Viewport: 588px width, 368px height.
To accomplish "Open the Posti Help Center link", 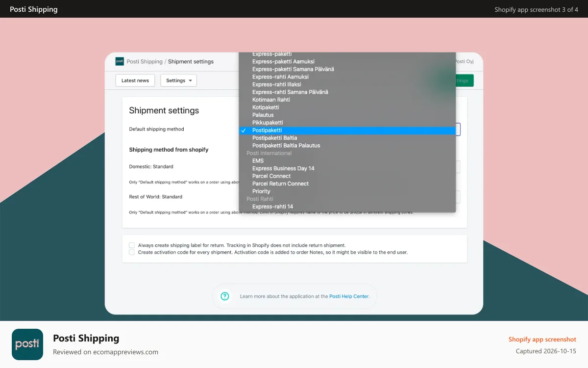I will 349,296.
